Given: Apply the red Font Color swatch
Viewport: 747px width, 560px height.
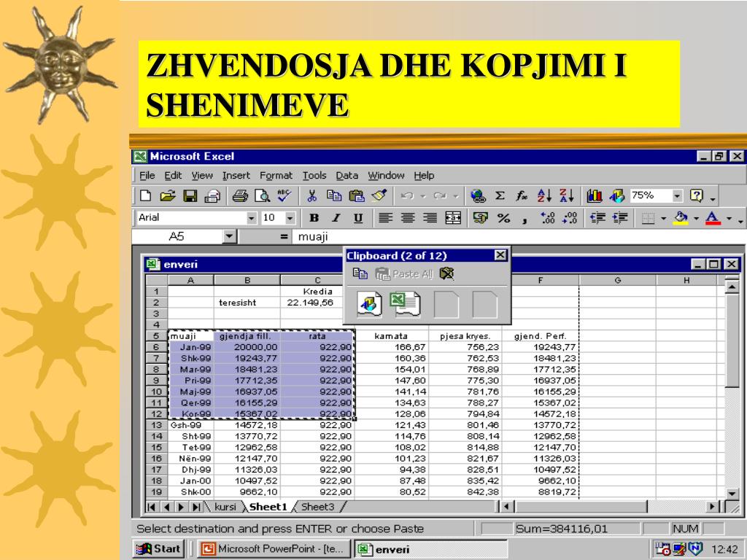Looking at the screenshot, I should pyautogui.click(x=713, y=219).
